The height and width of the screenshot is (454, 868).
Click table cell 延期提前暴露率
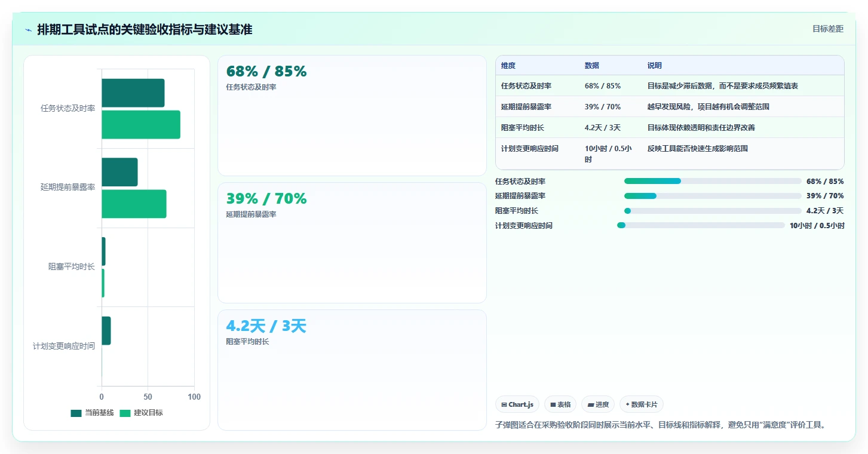(526, 106)
